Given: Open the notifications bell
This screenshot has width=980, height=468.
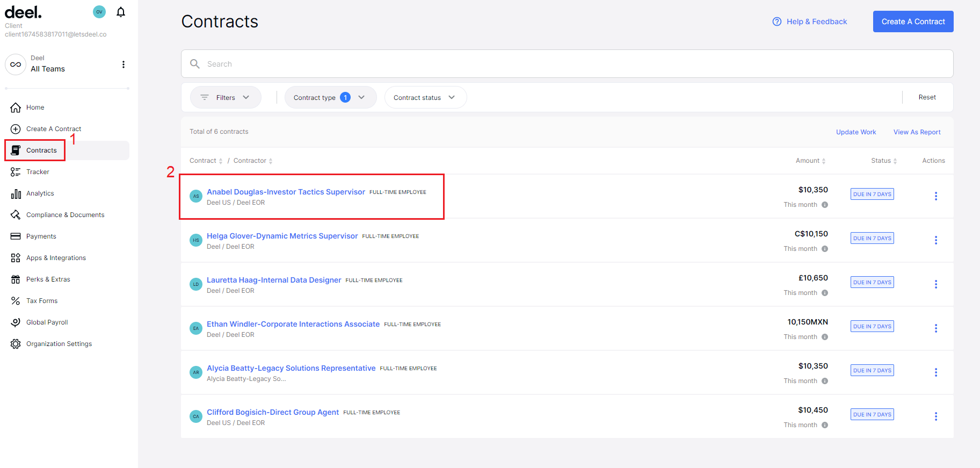Looking at the screenshot, I should click(121, 12).
